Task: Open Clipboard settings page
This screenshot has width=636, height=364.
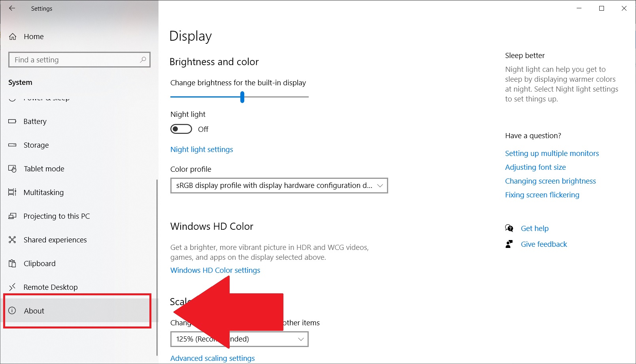Action: tap(79, 263)
